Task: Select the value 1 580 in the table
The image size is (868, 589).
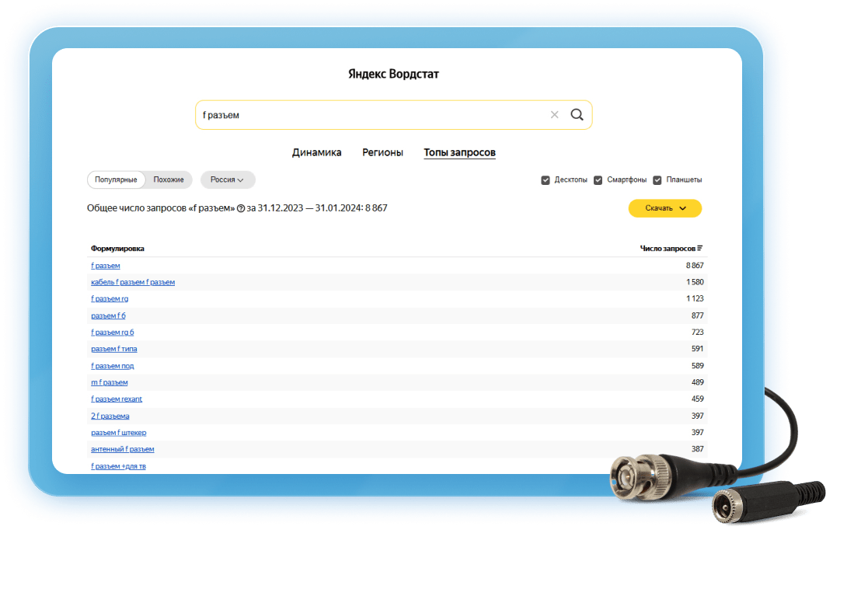Action: click(695, 282)
